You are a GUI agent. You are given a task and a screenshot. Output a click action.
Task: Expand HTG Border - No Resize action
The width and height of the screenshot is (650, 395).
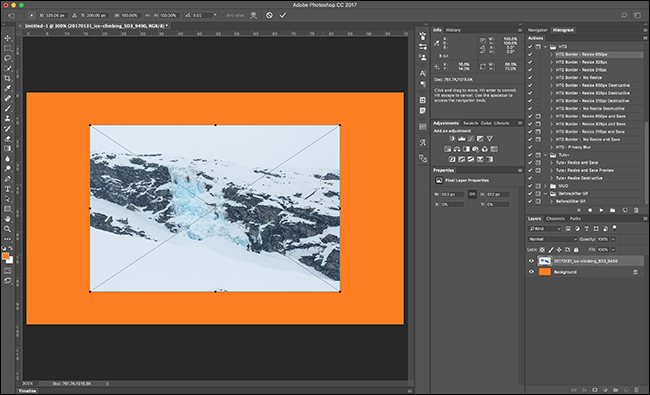pyautogui.click(x=551, y=78)
